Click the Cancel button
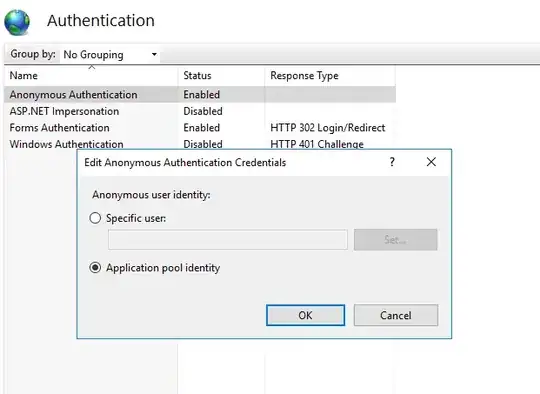The image size is (540, 394). 396,315
